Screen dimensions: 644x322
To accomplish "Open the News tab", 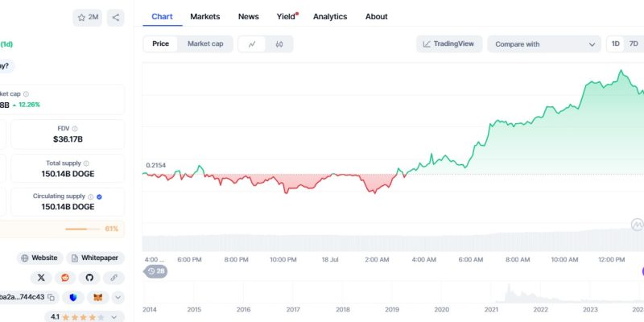I will [x=249, y=16].
